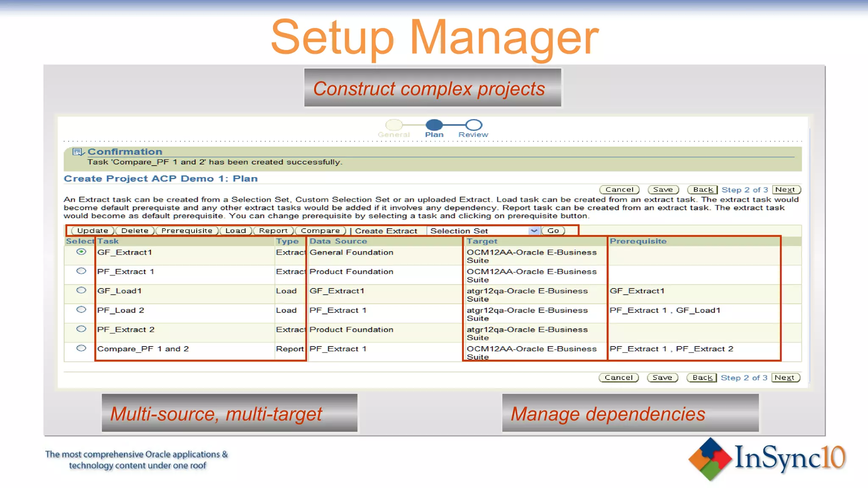This screenshot has height=488, width=868.
Task: Open the Create Extract Selection Set dropdown
Action: 484,231
